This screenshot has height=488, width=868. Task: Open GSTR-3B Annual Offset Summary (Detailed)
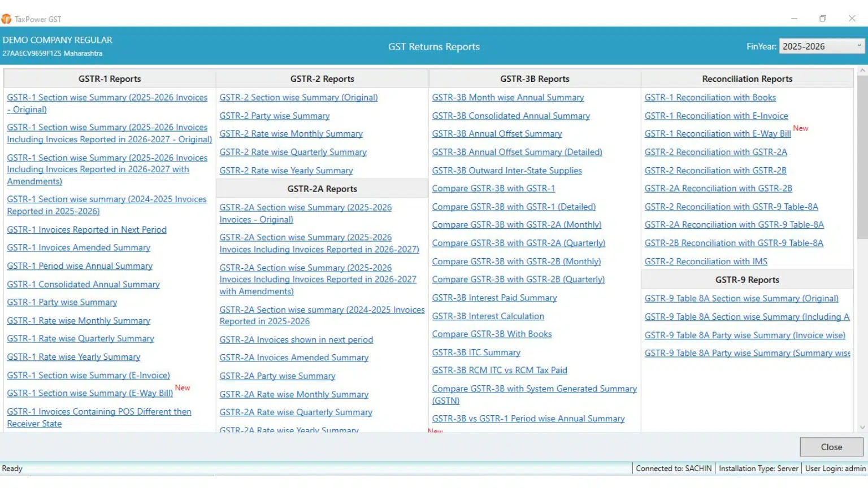tap(517, 152)
